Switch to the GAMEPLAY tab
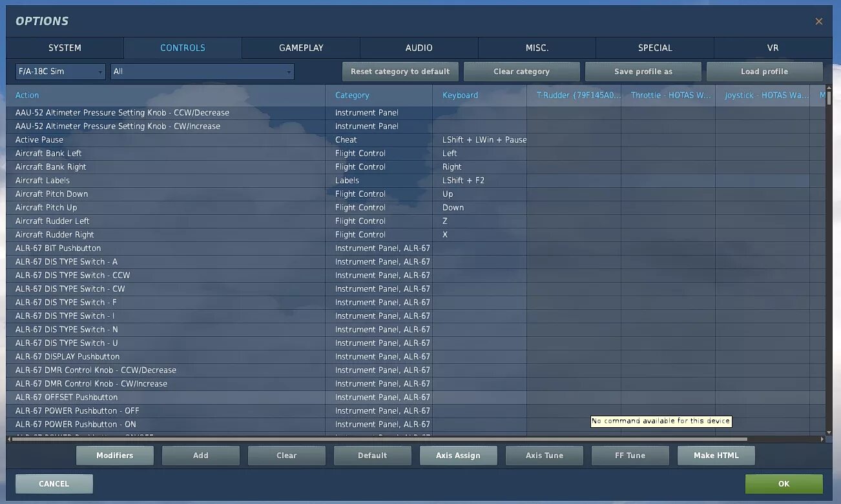The image size is (841, 504). [300, 48]
